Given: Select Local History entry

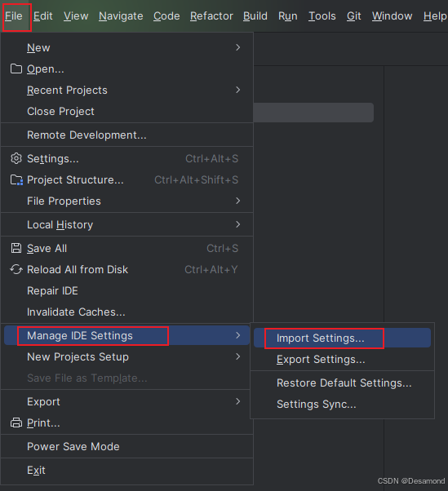Looking at the screenshot, I should pos(126,225).
